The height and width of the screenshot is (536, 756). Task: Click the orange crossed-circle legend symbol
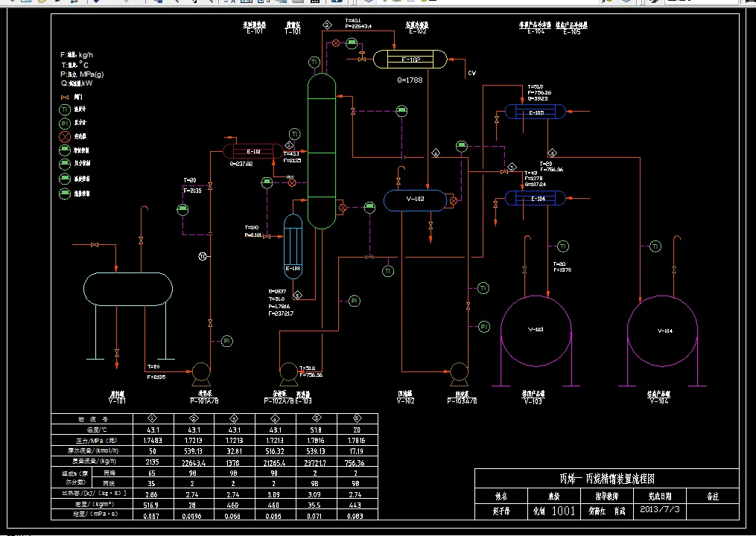pyautogui.click(x=65, y=137)
